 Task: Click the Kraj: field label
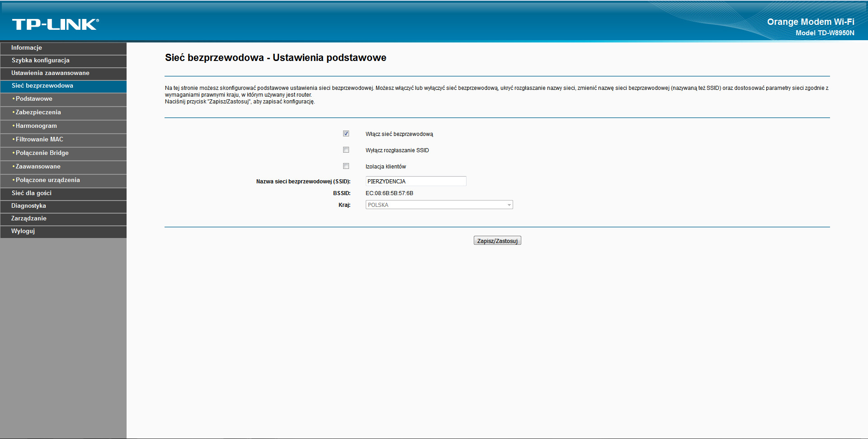[x=344, y=205]
